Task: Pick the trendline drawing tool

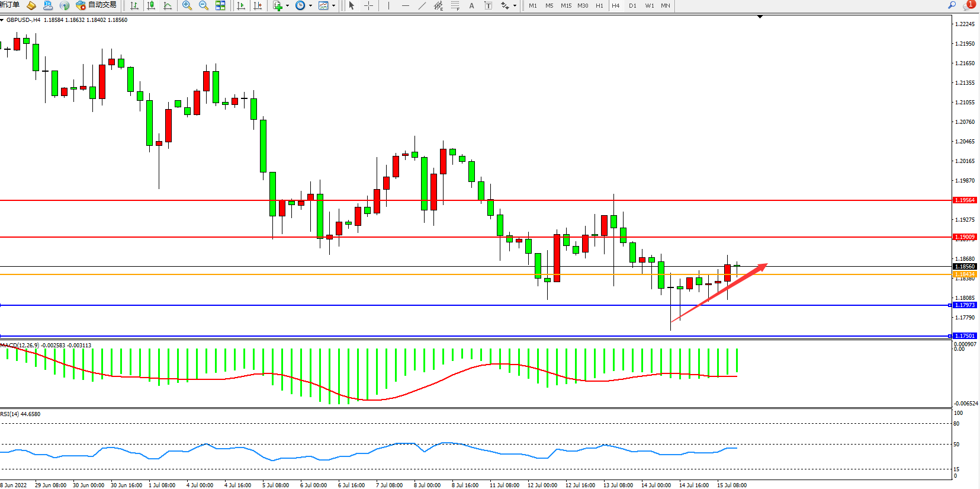Action: 422,5
